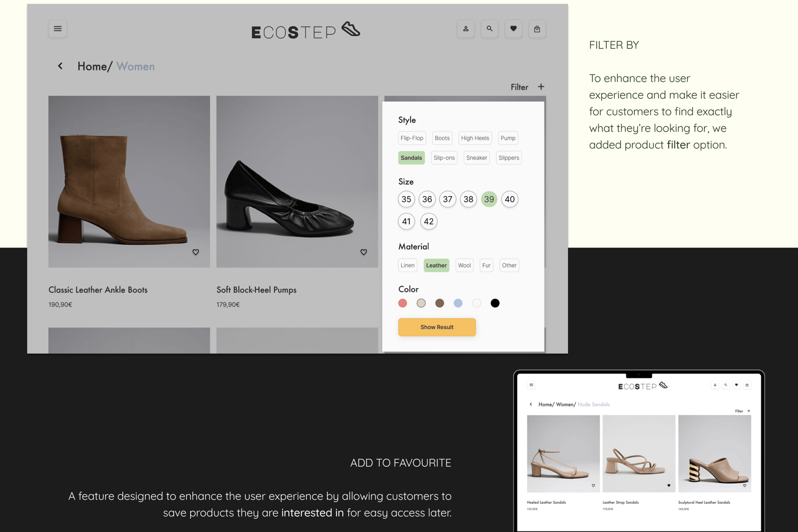Favourite the Soft Block-Heel Pumps
This screenshot has width=798, height=532.
pyautogui.click(x=364, y=252)
